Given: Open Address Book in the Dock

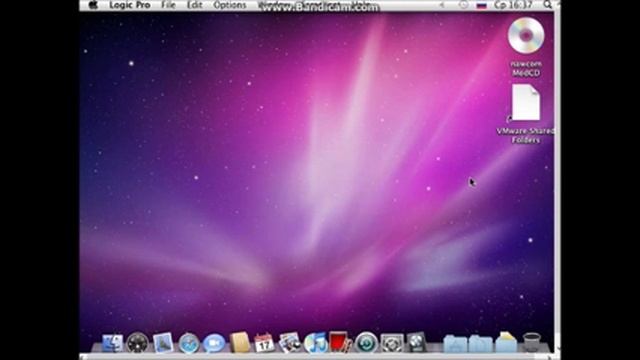Looking at the screenshot, I should 240,342.
